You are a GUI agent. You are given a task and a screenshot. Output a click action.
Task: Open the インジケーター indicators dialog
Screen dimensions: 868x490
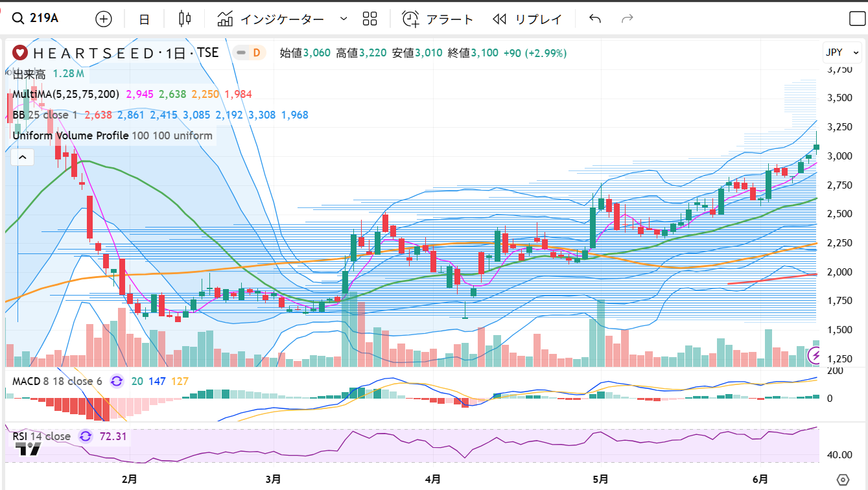(x=270, y=19)
